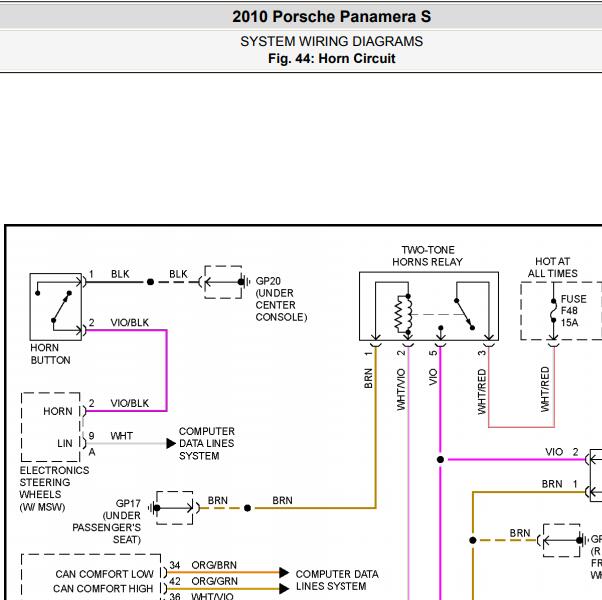Click the vertical 'WHT/RED' label under the fuse
The width and height of the screenshot is (602, 600).
545,389
